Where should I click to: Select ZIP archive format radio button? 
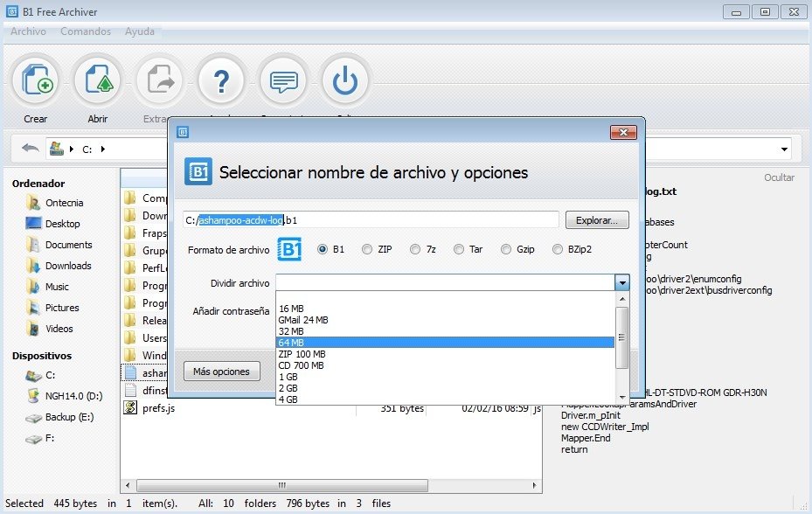(367, 249)
